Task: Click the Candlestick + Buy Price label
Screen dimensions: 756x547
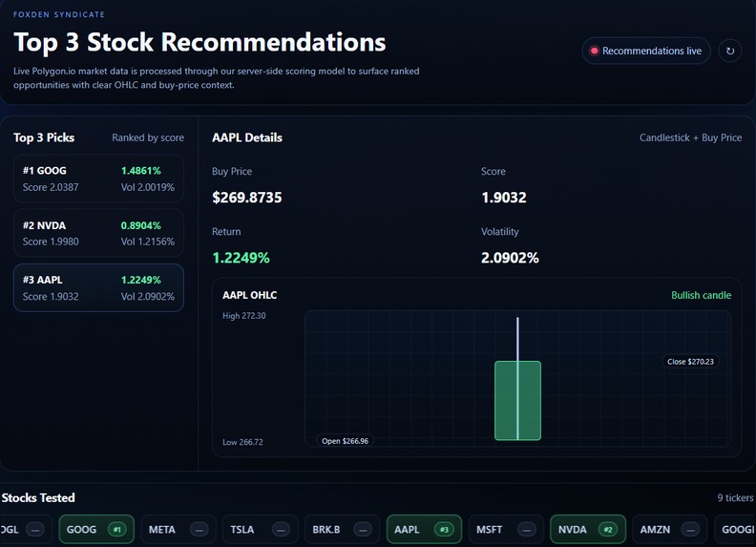Action: tap(690, 137)
